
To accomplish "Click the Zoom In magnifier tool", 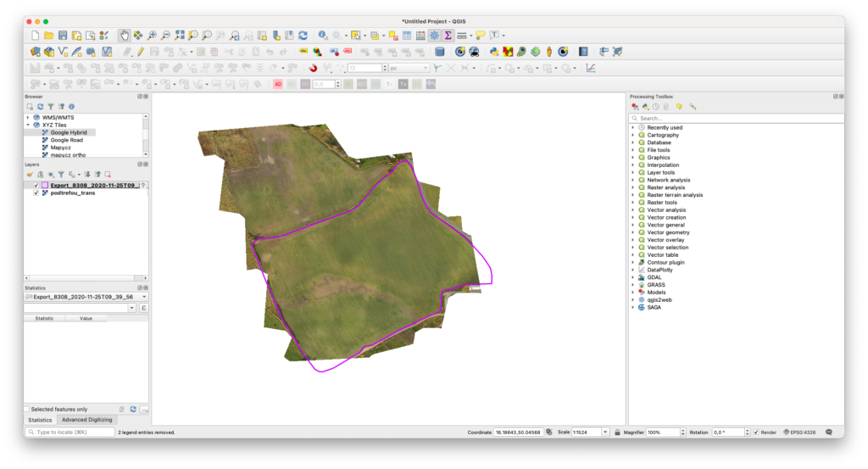I will coord(152,35).
